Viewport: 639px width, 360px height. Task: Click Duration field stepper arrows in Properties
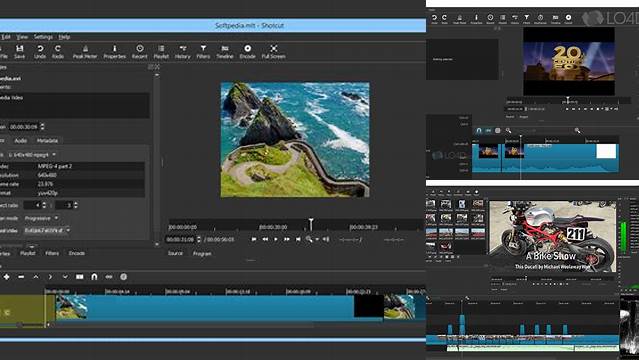click(42, 127)
